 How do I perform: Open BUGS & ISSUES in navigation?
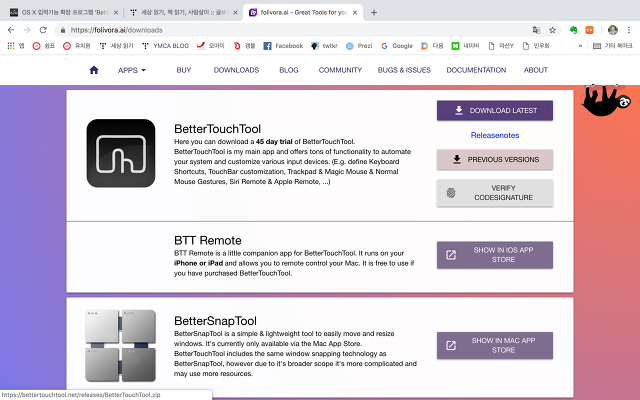(404, 70)
